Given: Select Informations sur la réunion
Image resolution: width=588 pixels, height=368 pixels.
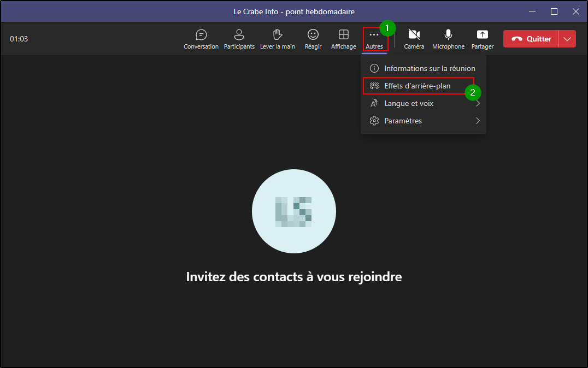Looking at the screenshot, I should pos(429,68).
